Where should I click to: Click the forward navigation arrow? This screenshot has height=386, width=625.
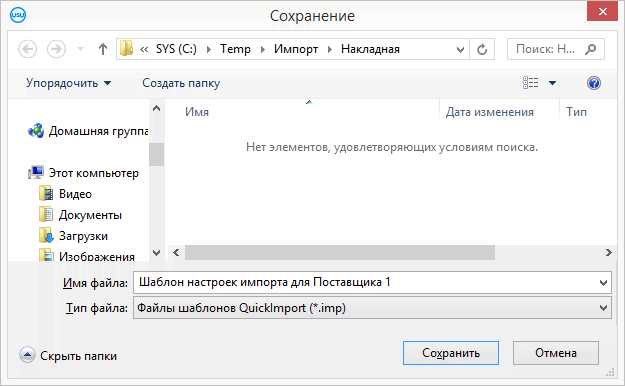pos(56,49)
